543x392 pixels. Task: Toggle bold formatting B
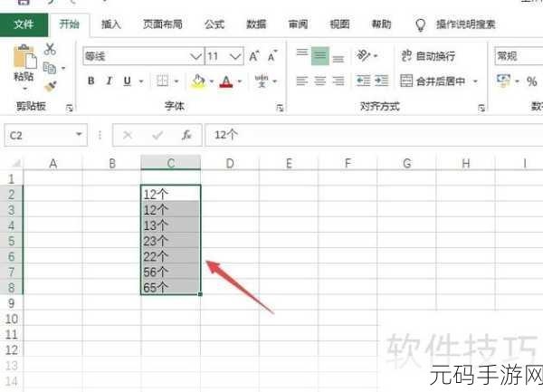coord(91,81)
